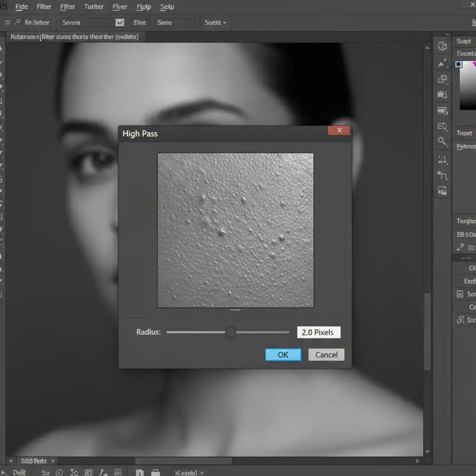Open the overlapping squares icon in right strip
The image size is (476, 476).
(442, 79)
